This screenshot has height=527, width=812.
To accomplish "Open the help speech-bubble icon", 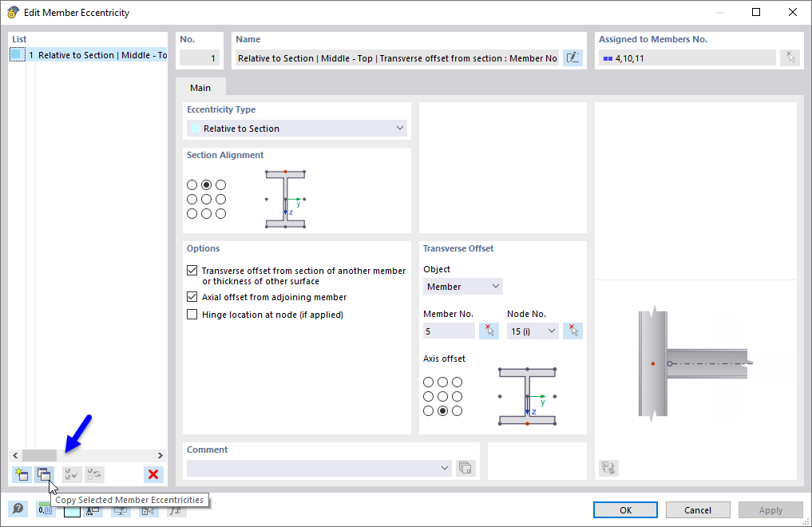I will pos(17,509).
